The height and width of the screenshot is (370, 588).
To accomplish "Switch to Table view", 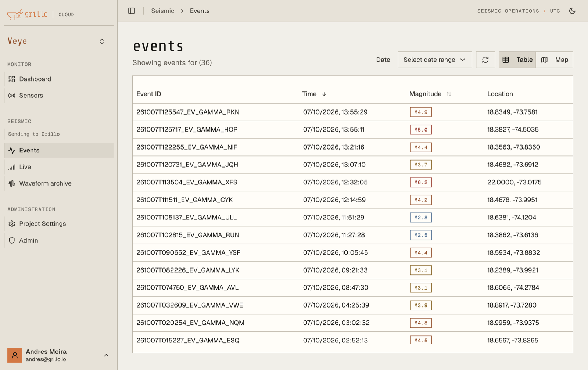I will tap(517, 60).
